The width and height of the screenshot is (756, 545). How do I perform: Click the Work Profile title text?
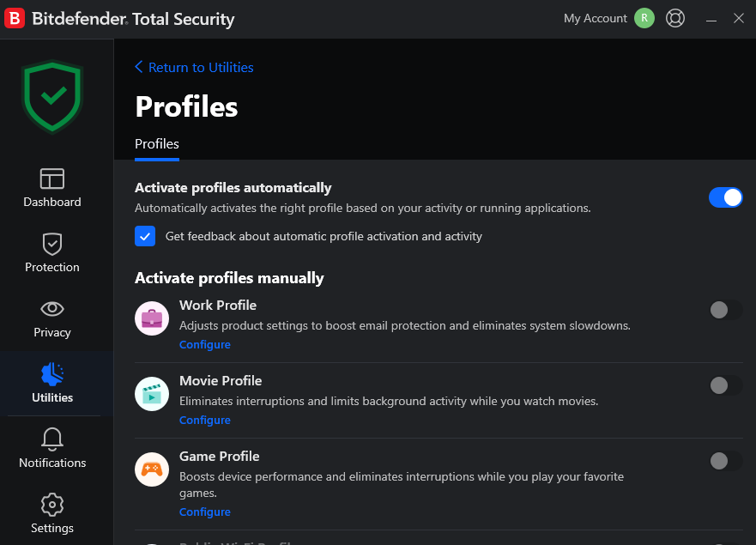coord(218,306)
